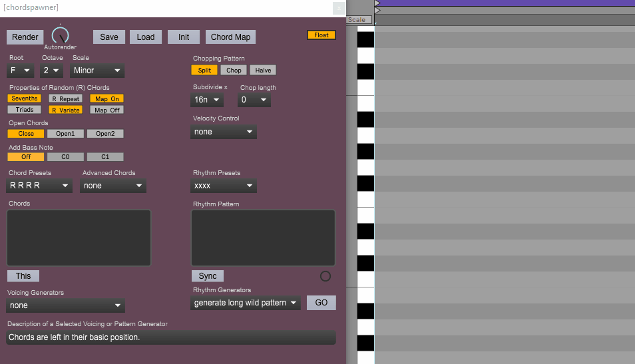The width and height of the screenshot is (635, 364).
Task: Select Split chopping pattern
Action: pyautogui.click(x=204, y=70)
